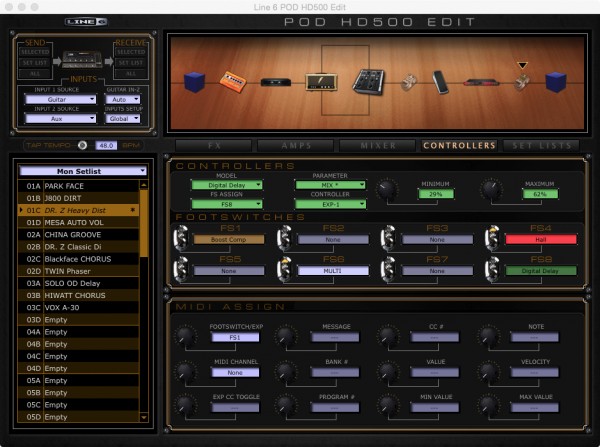Select preset 01A PARK FACE
600x447 pixels.
(x=78, y=186)
